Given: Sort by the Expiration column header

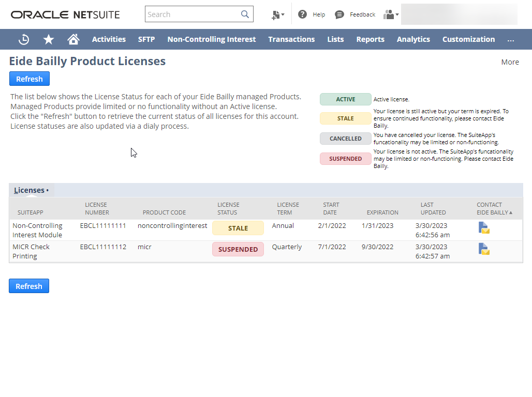Looking at the screenshot, I should (382, 212).
